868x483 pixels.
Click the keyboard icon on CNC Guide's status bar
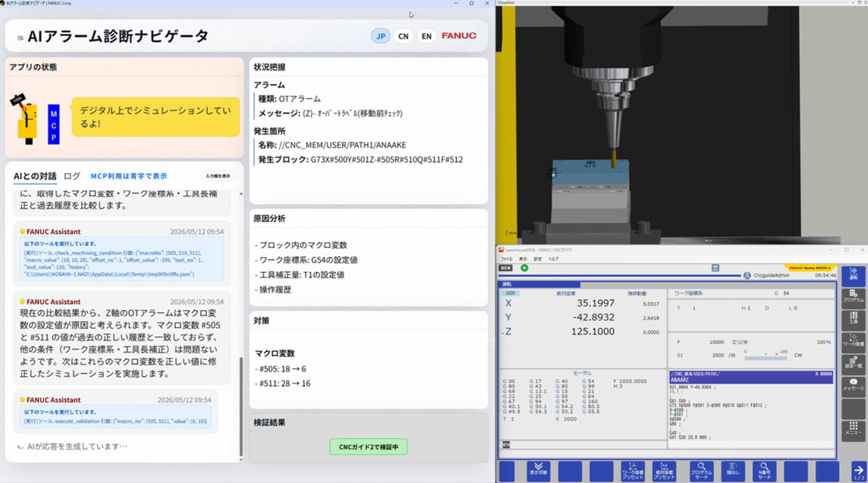click(x=715, y=268)
